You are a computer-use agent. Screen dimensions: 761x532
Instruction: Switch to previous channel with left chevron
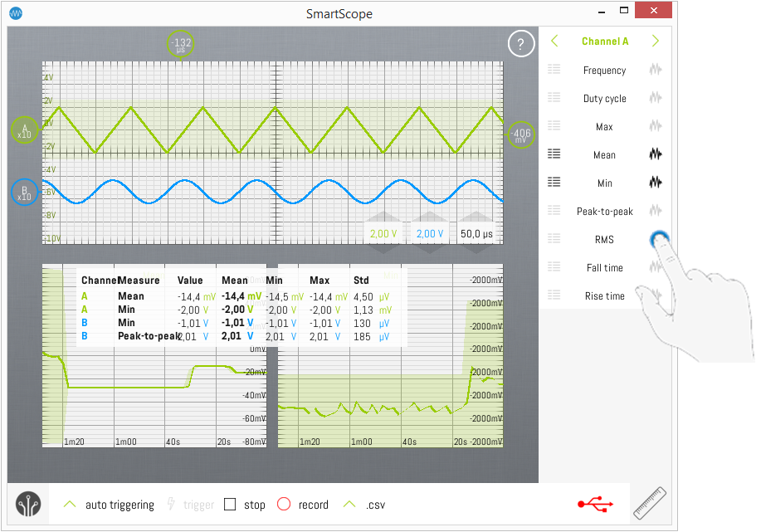pos(554,41)
